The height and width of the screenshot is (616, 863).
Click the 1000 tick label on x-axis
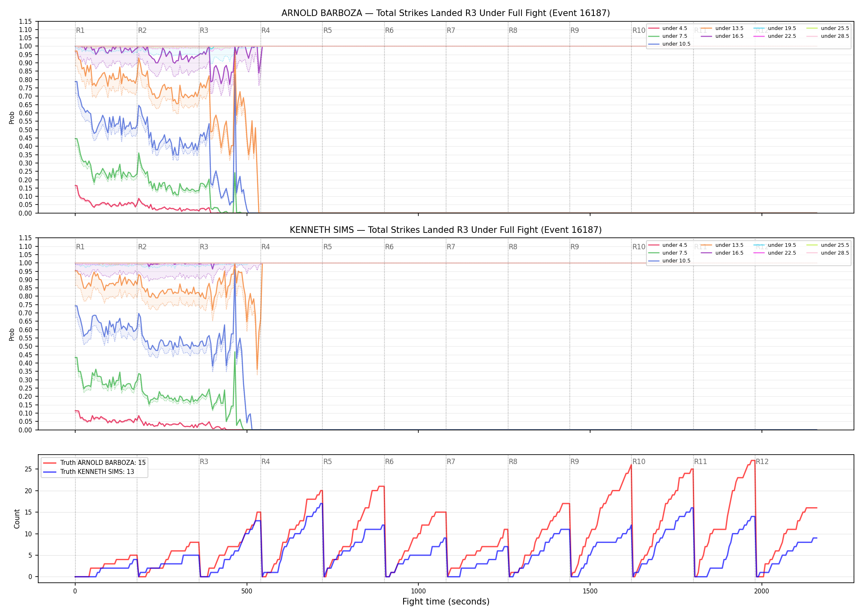(418, 591)
